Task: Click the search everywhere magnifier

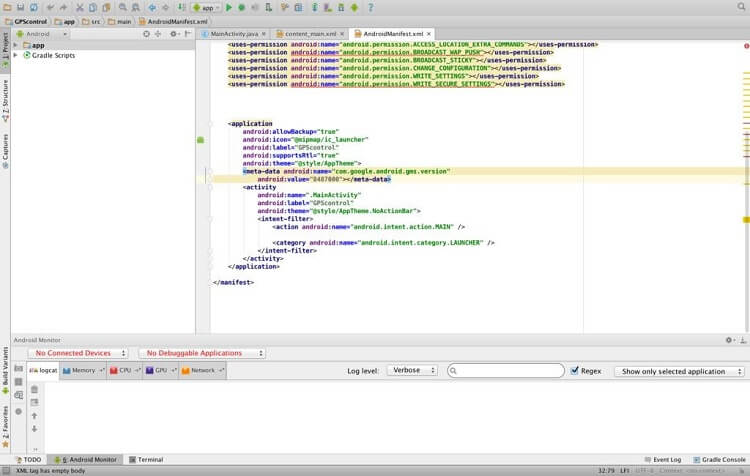Action: [741, 7]
